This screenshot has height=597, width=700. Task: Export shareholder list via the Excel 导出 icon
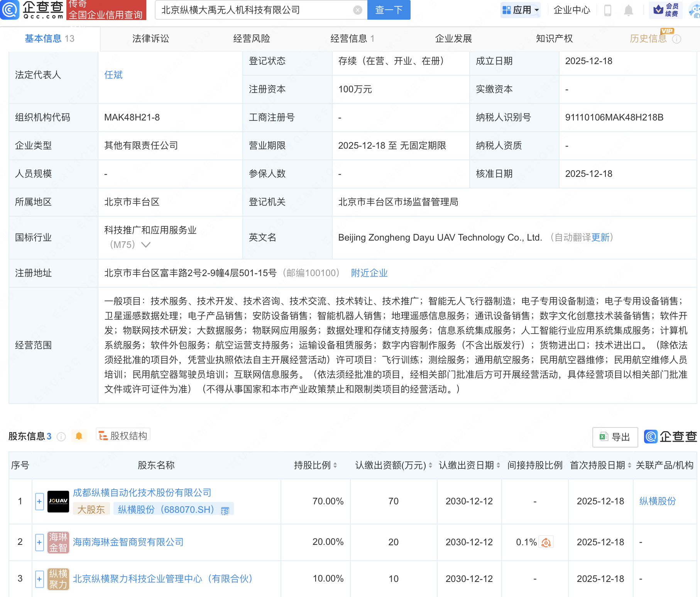[615, 437]
